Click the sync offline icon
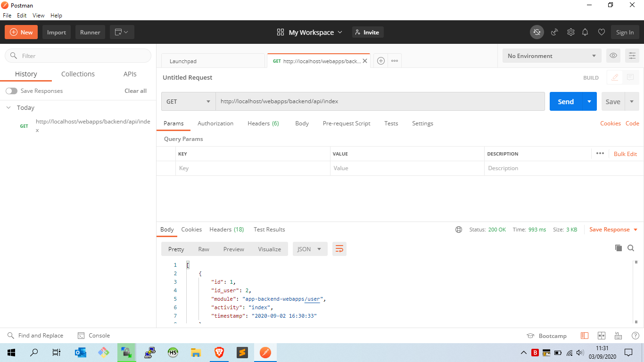This screenshot has height=362, width=644. click(537, 32)
